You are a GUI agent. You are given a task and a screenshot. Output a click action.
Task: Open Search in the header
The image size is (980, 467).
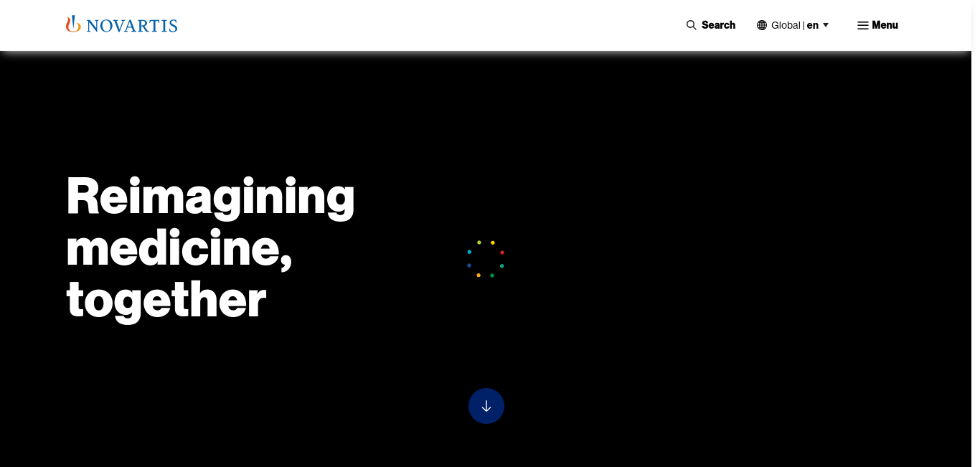click(x=718, y=25)
